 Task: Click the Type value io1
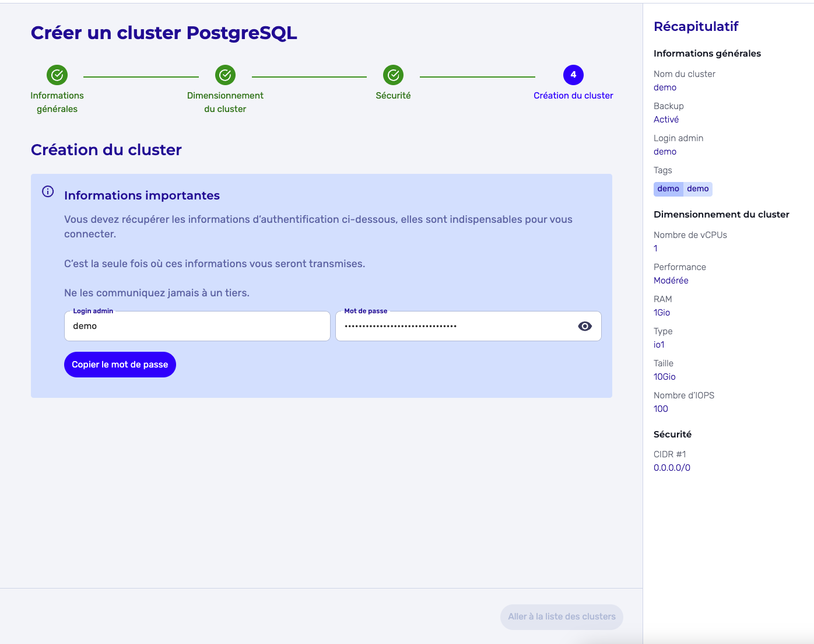pos(659,345)
